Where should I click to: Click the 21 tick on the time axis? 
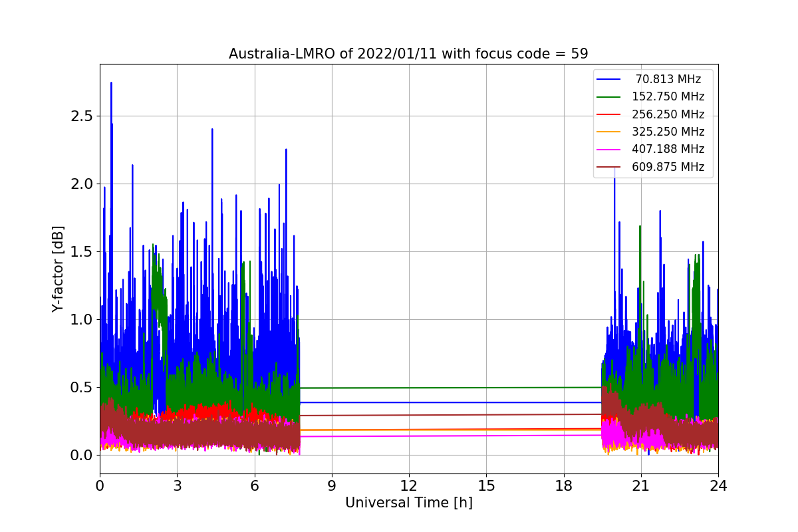click(641, 486)
